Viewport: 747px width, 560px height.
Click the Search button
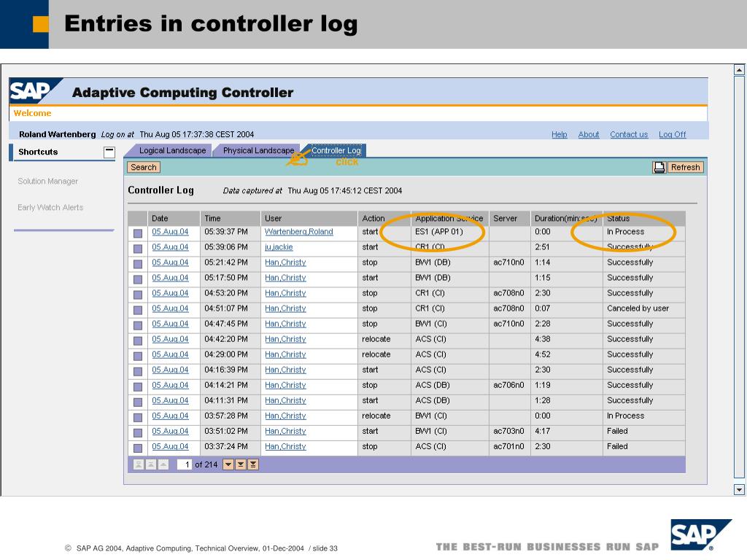tap(144, 167)
